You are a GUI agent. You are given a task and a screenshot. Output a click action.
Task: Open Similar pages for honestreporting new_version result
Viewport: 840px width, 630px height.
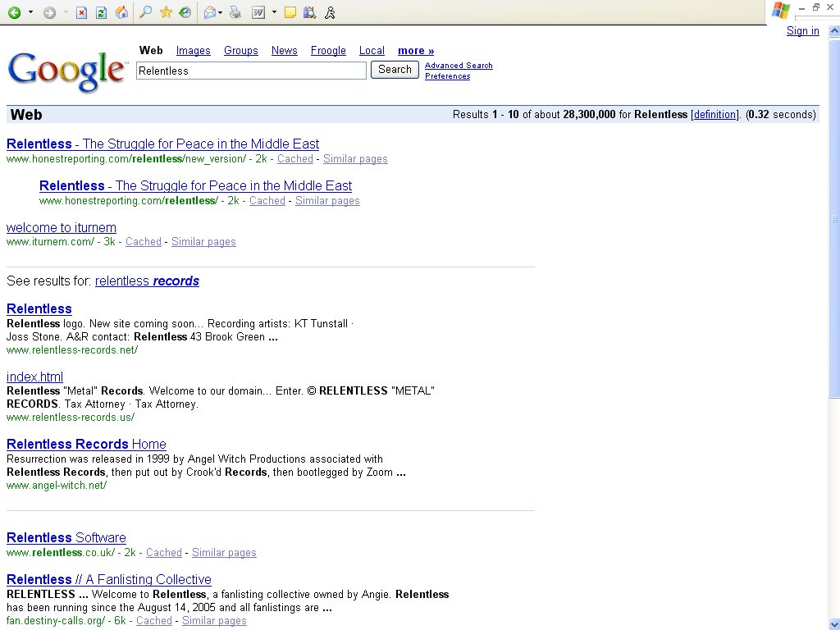coord(355,159)
